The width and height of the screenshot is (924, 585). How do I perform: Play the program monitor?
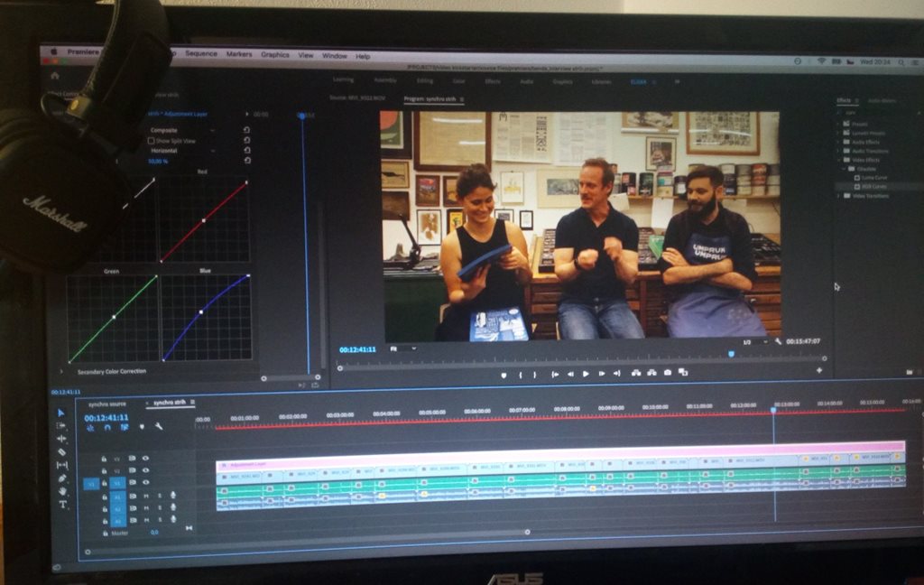586,374
